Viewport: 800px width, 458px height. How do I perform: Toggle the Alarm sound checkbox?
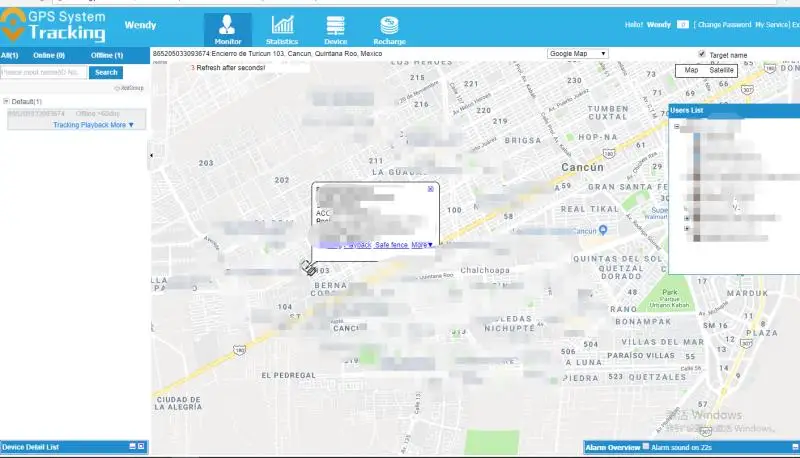(646, 447)
